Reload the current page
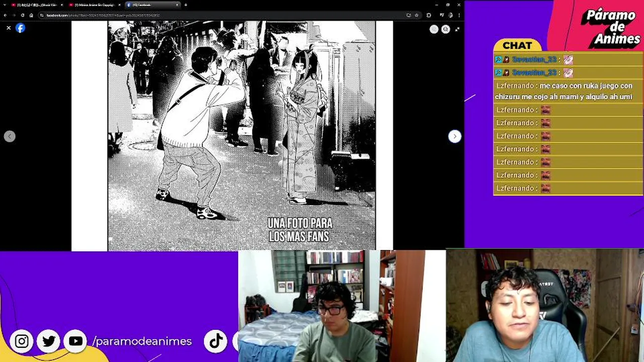The image size is (644, 362). (23, 15)
